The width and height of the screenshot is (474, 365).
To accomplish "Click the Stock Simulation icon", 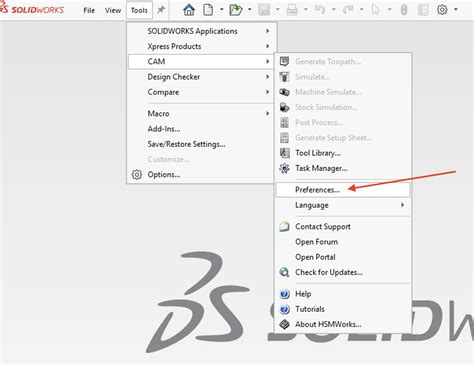I will coord(284,107).
